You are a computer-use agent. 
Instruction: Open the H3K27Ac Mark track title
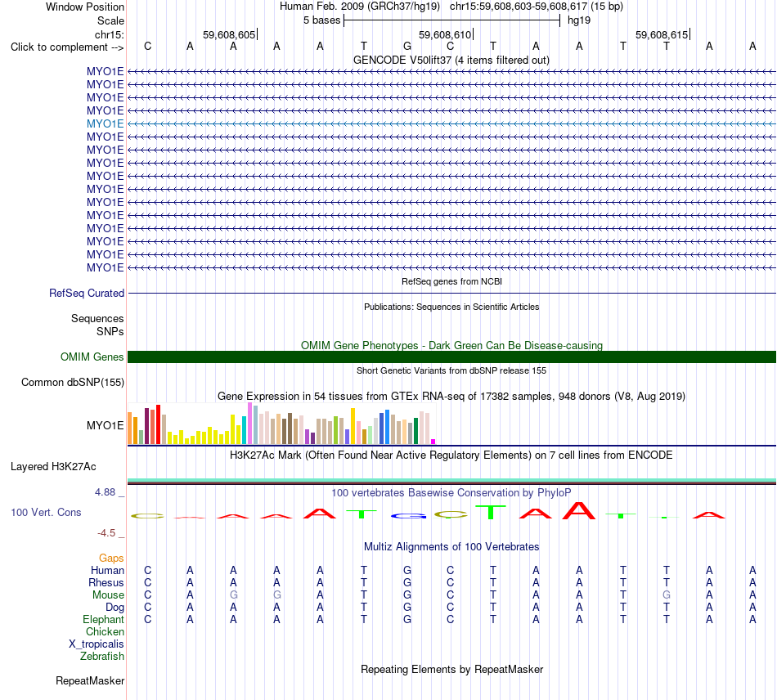point(451,455)
